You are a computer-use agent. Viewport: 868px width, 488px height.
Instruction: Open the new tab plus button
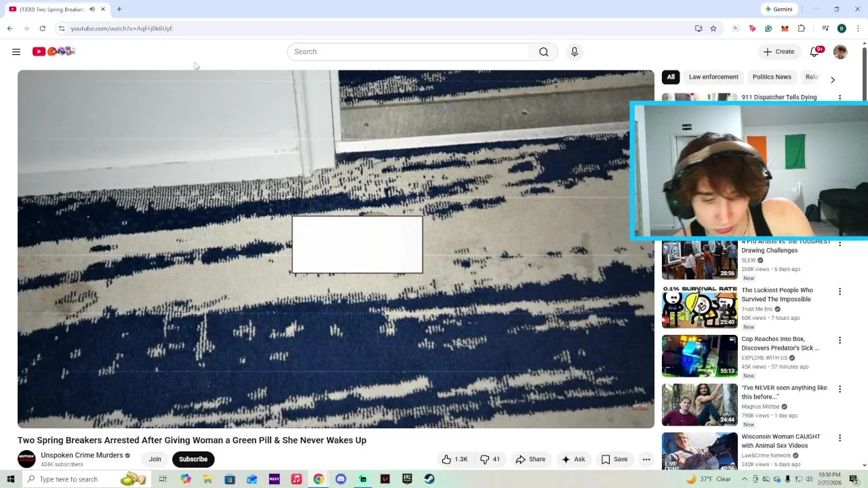coord(119,9)
